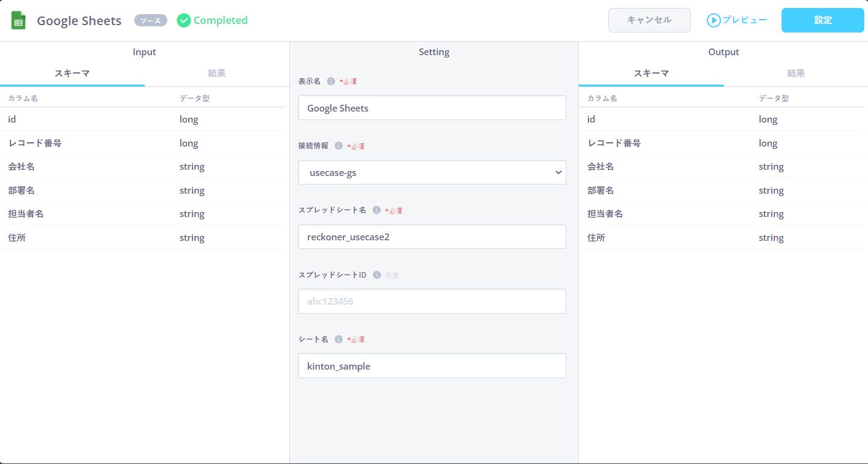This screenshot has height=464, width=868.
Task: Focus the 表示名 input field
Action: (x=432, y=108)
